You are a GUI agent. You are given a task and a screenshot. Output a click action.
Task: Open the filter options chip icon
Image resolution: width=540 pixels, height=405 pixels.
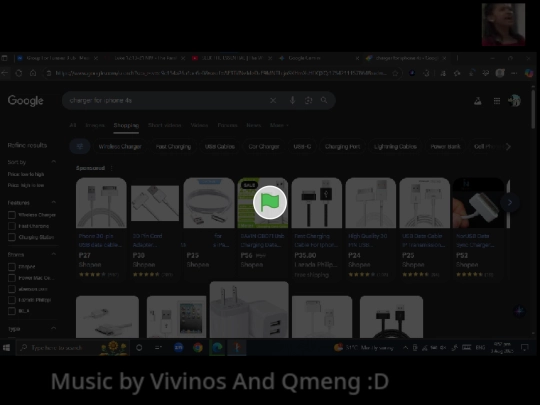(80, 146)
